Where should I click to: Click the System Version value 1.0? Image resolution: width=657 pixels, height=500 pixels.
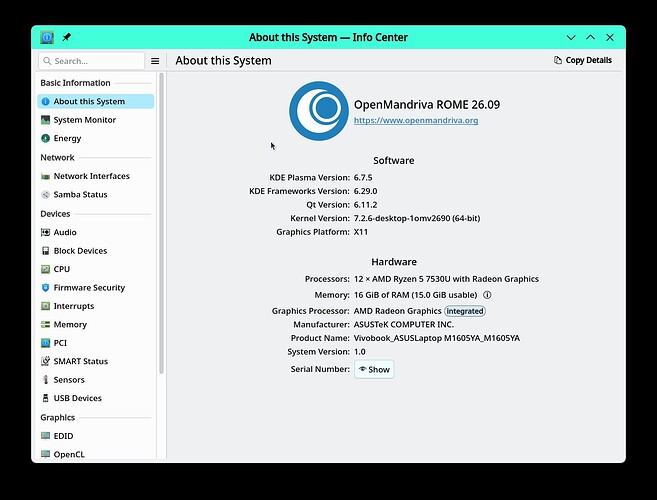(360, 352)
